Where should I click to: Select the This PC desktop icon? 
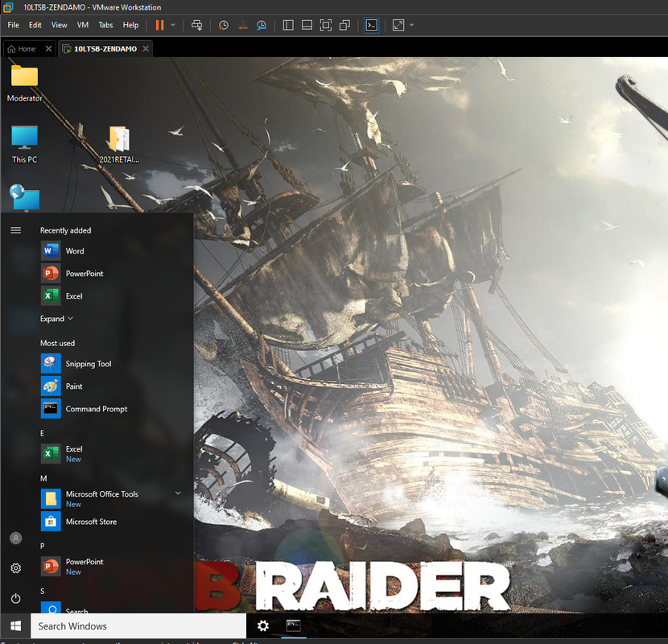pyautogui.click(x=24, y=144)
